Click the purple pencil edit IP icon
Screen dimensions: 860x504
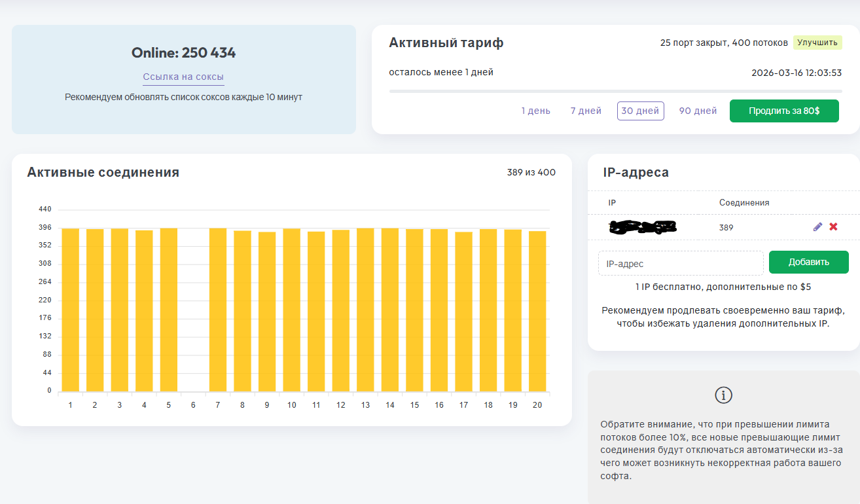click(x=817, y=227)
